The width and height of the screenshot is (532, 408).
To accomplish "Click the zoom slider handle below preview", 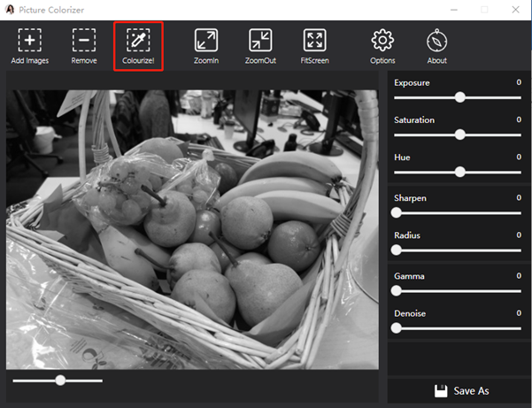I will pos(60,381).
